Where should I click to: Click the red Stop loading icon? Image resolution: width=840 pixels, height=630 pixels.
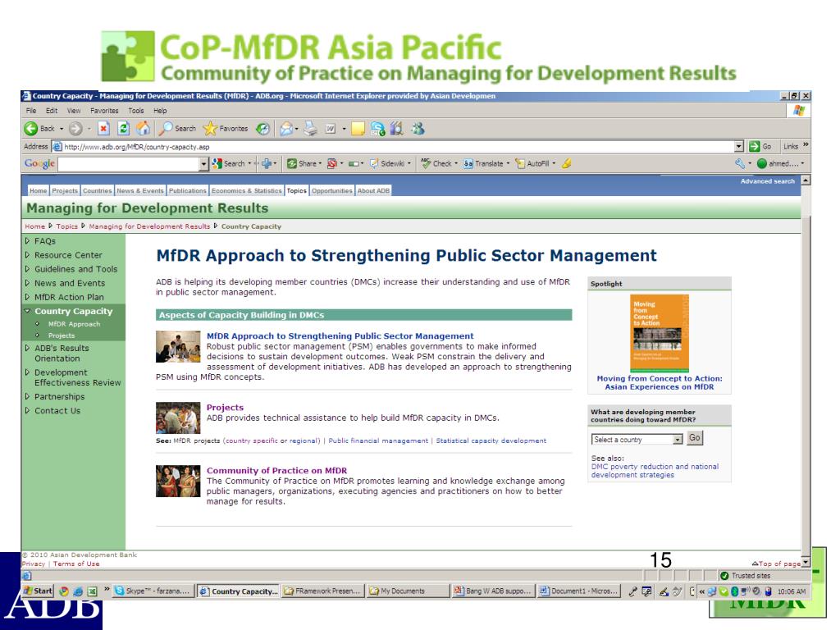104,129
